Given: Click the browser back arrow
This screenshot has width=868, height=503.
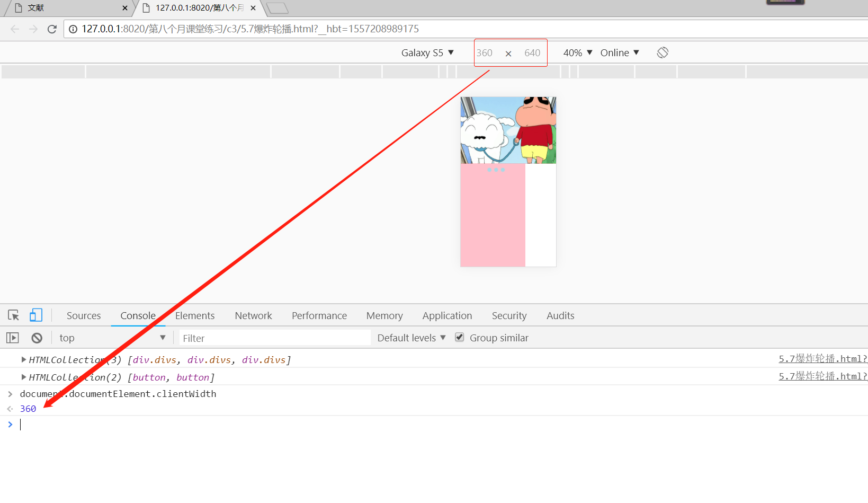Looking at the screenshot, I should [x=15, y=29].
